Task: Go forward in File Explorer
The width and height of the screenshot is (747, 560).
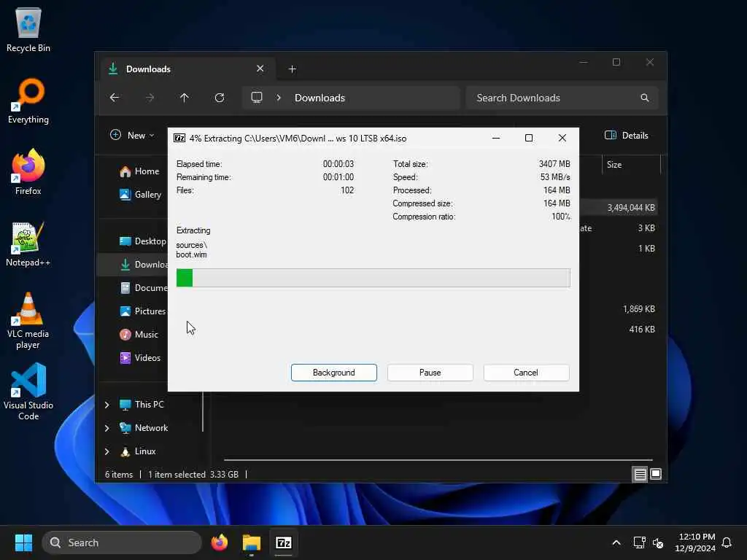Action: (x=150, y=98)
